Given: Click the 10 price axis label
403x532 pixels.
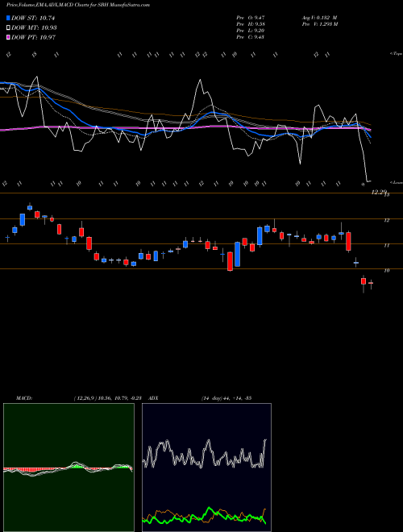Looking at the screenshot, I should click(x=386, y=270).
